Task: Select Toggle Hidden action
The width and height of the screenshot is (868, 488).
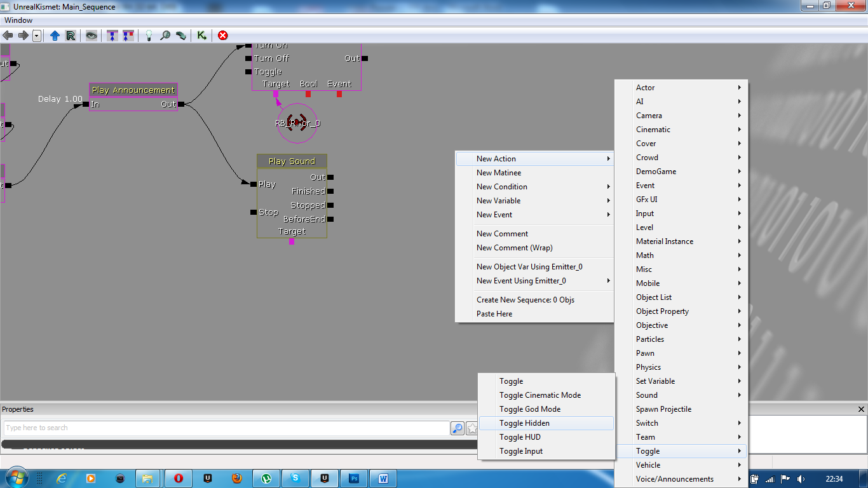Action: [x=546, y=423]
